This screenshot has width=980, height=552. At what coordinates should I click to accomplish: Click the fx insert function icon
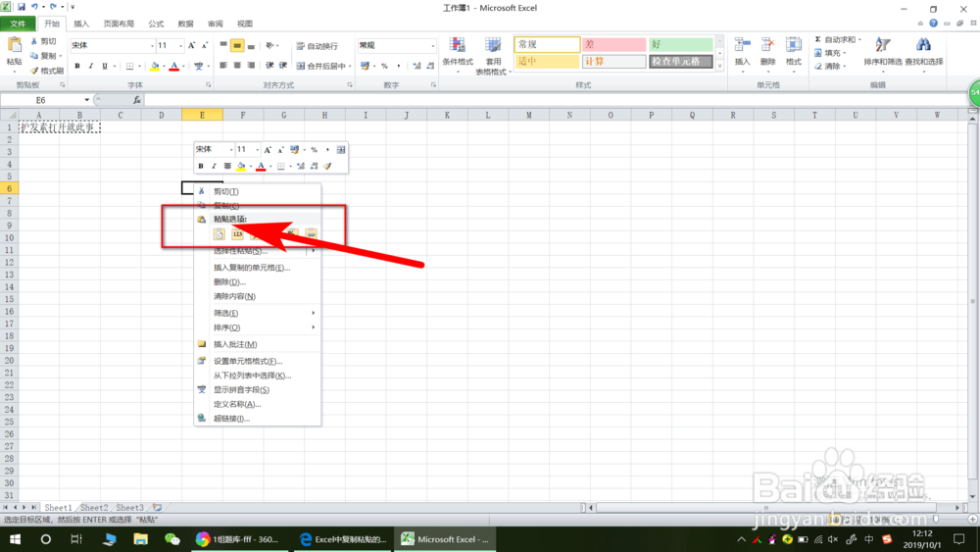(137, 100)
